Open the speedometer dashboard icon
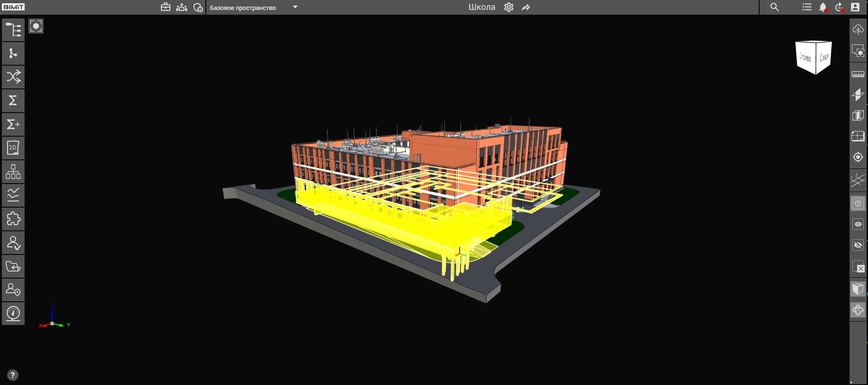868x385 pixels. (x=13, y=314)
